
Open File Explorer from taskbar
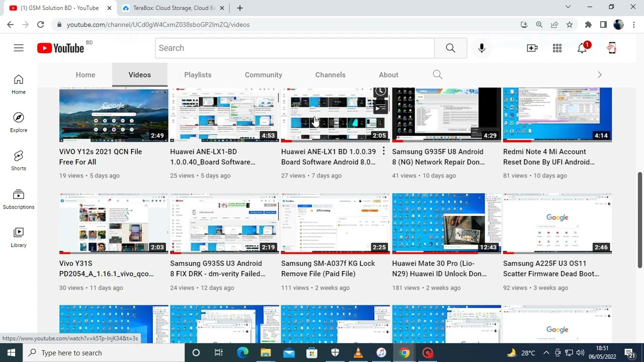point(266,353)
